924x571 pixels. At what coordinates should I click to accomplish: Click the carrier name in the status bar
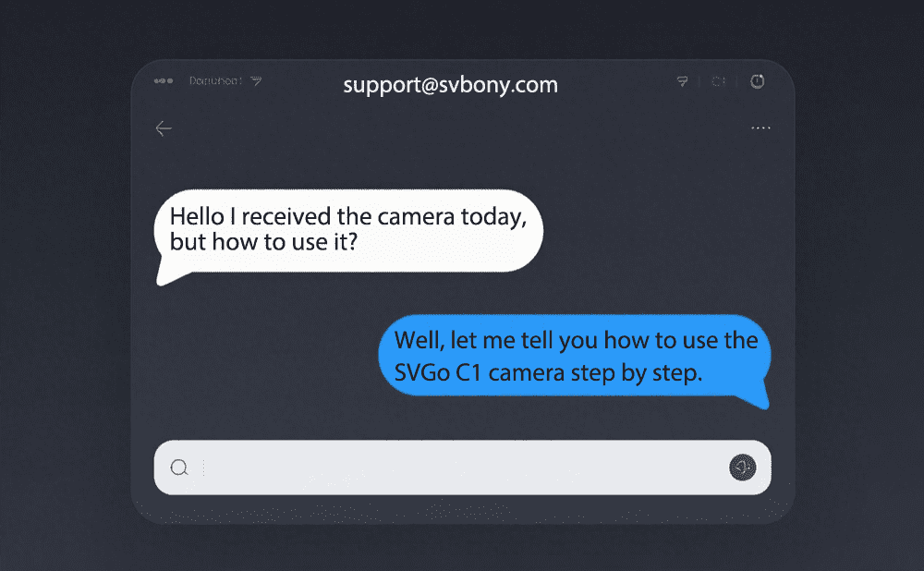pos(215,81)
